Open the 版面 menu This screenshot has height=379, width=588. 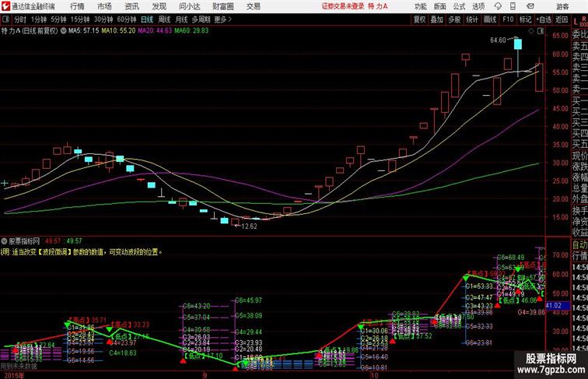tap(440, 6)
